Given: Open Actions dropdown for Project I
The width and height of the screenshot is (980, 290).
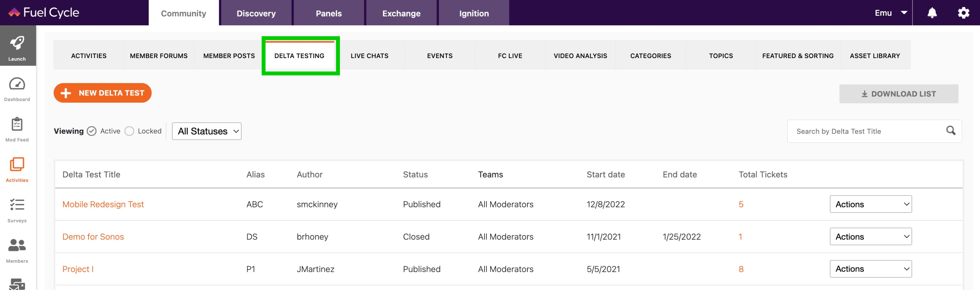Looking at the screenshot, I should pos(871,269).
